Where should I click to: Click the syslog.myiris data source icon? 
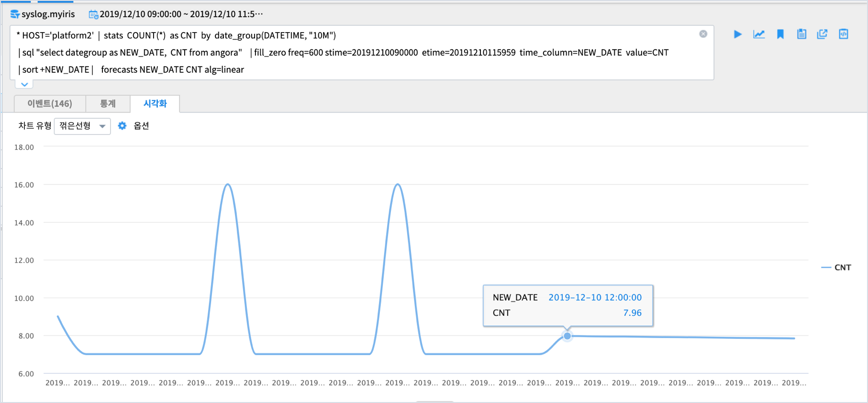pyautogui.click(x=15, y=14)
